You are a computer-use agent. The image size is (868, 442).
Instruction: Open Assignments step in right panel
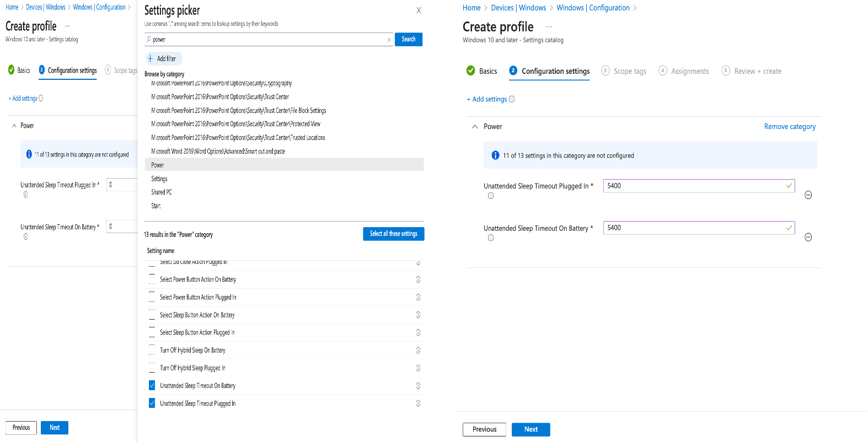pos(684,71)
